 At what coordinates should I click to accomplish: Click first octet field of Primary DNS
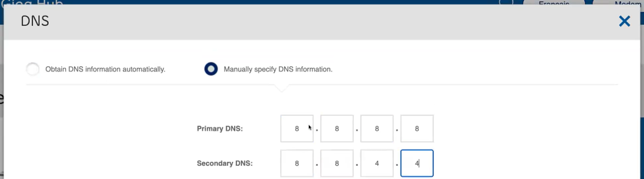pos(297,129)
